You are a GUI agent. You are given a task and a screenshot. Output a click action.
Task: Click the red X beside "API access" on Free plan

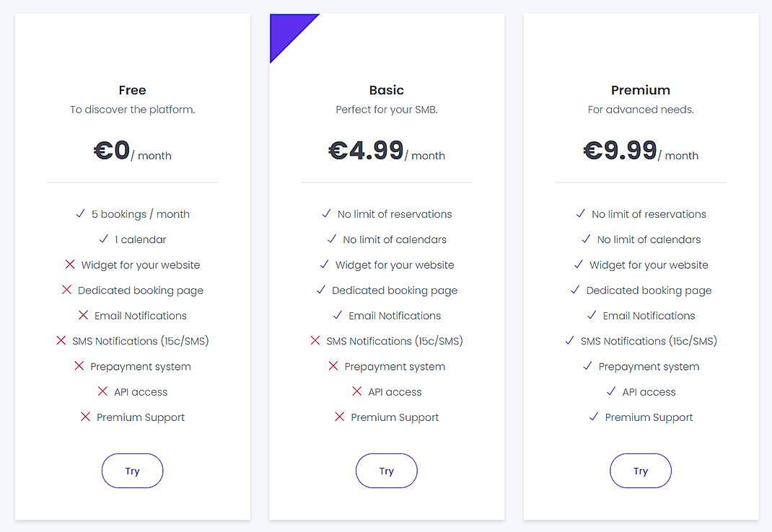tap(101, 391)
